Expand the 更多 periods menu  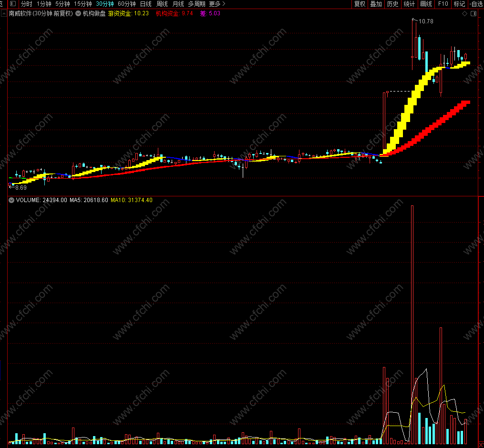tap(217, 4)
